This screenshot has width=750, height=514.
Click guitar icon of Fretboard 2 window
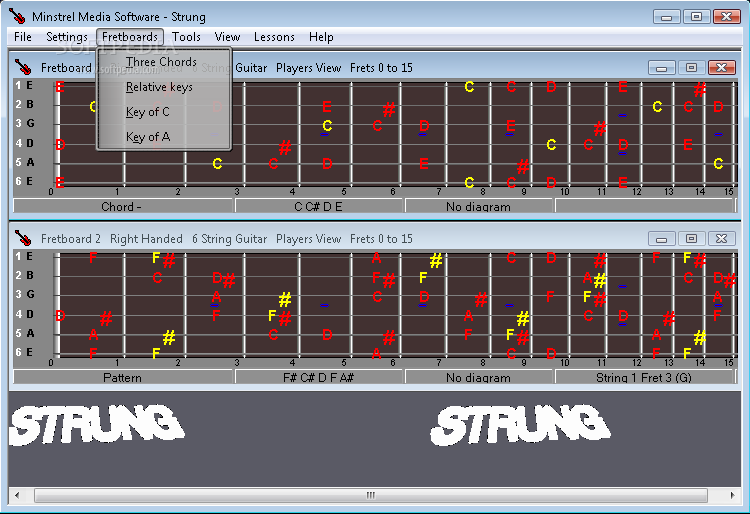(x=22, y=238)
